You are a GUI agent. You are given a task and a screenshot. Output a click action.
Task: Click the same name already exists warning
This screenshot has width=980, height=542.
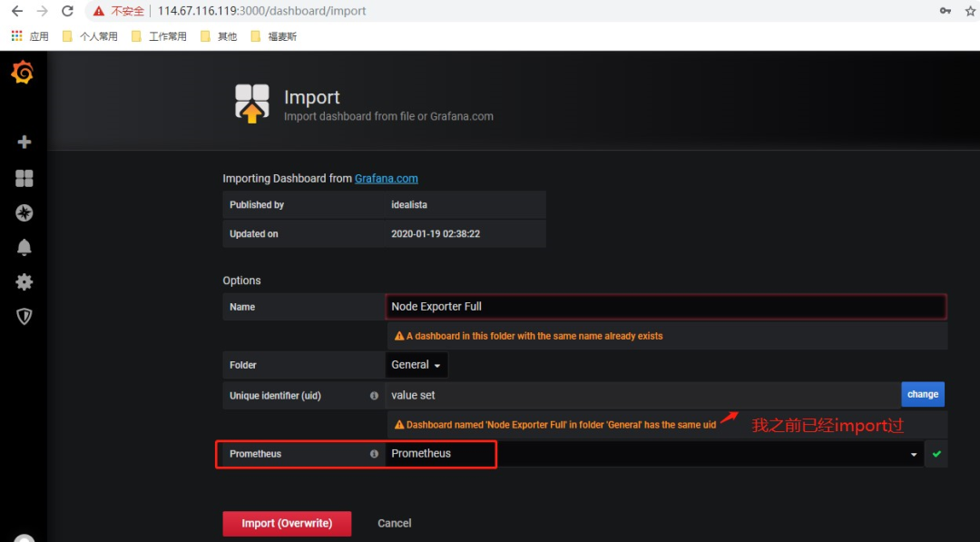pos(529,336)
